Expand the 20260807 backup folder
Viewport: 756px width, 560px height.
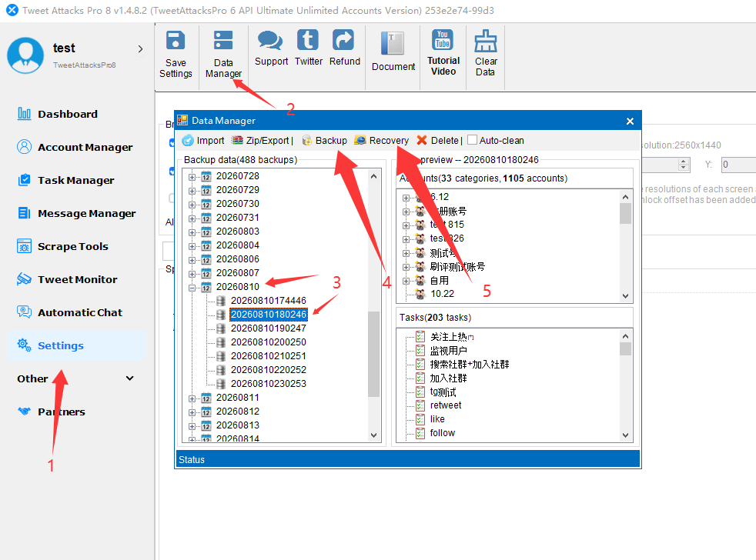[x=192, y=274]
